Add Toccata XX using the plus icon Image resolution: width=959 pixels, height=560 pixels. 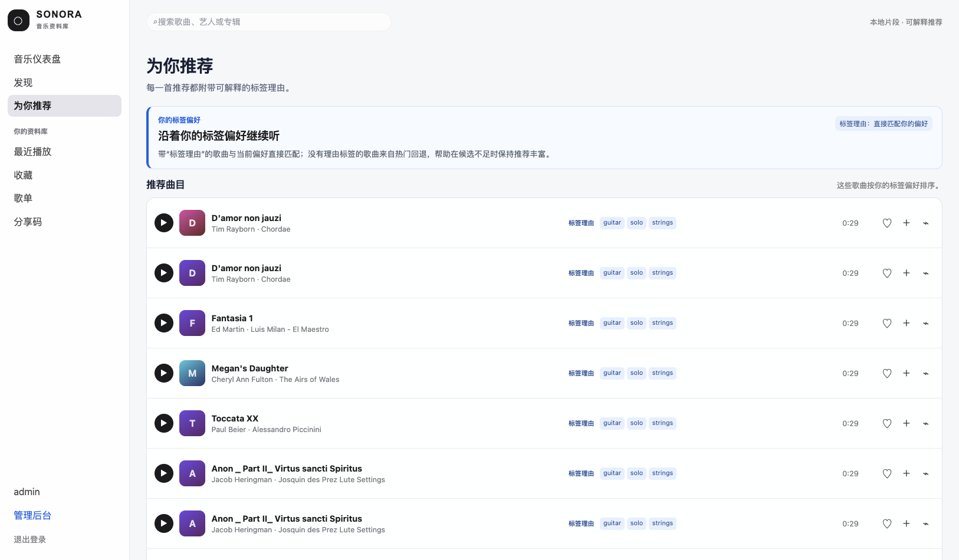pos(907,423)
